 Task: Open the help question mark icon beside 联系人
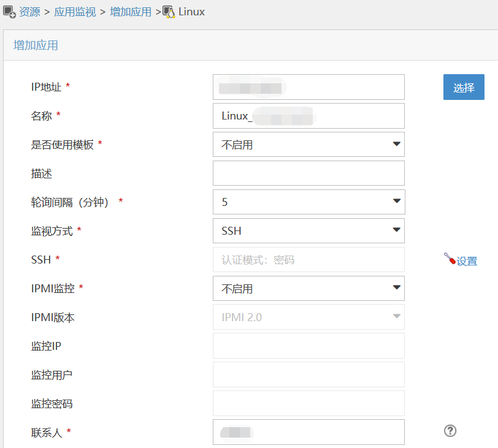tap(450, 431)
